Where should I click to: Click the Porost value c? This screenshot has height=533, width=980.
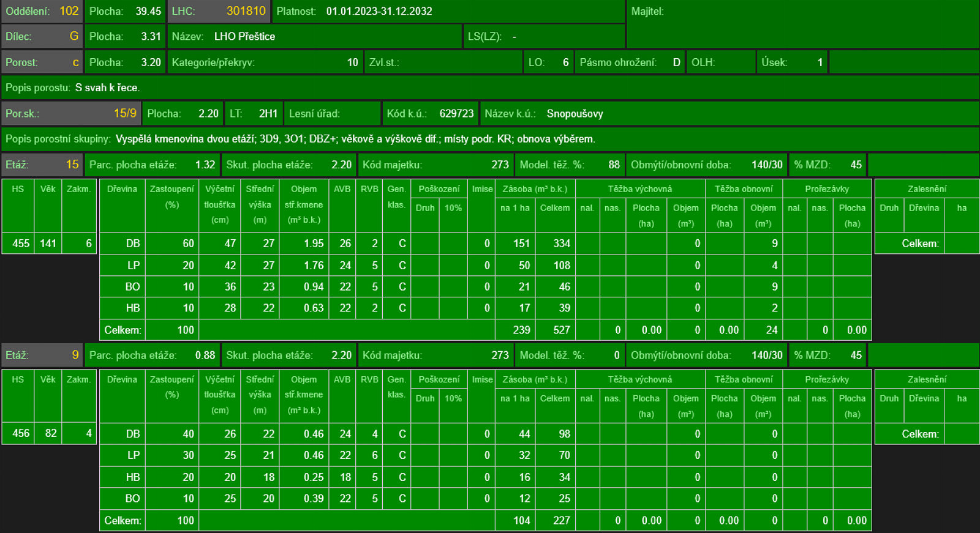75,62
